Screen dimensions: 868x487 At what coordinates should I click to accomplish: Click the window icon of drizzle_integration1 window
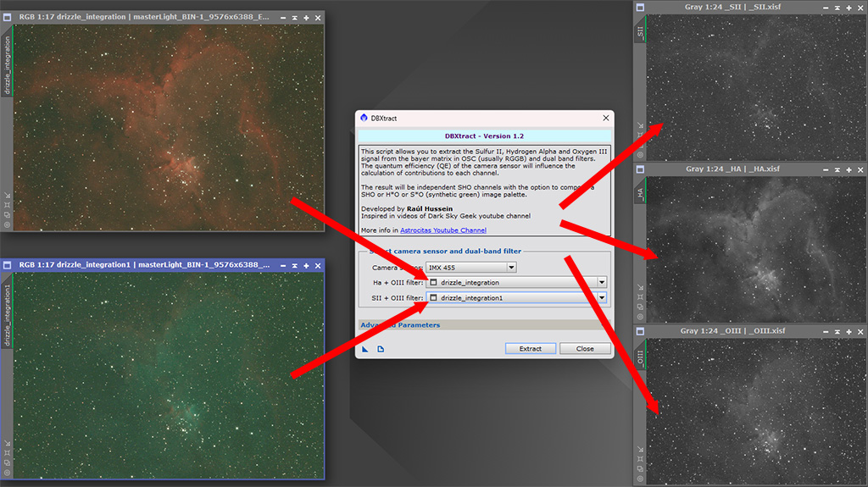(x=8, y=265)
